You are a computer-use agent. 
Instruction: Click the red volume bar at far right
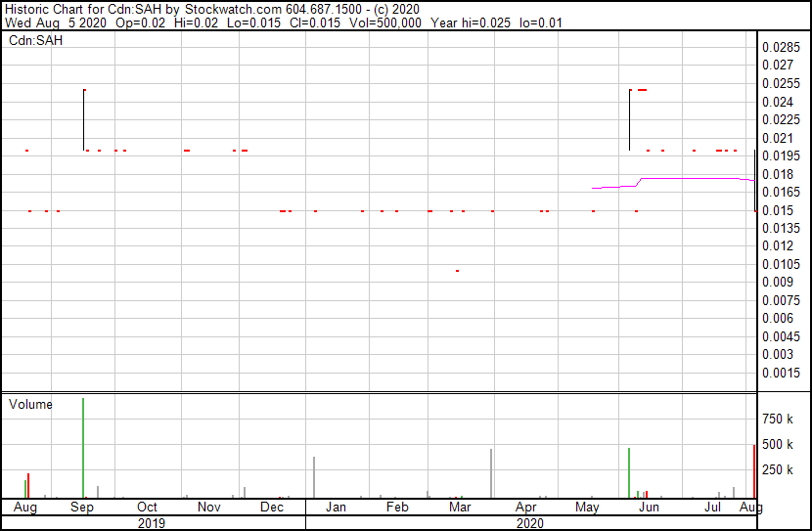click(x=753, y=471)
